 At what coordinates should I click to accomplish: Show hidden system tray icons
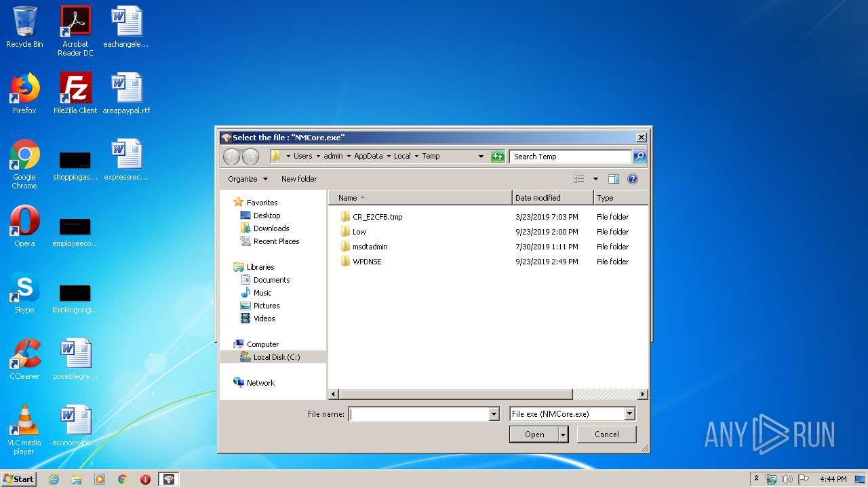(756, 479)
